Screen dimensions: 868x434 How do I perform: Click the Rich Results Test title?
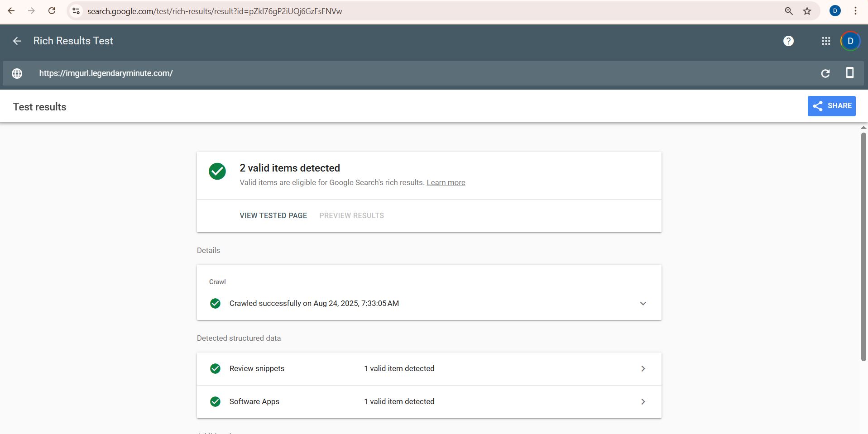coord(73,41)
